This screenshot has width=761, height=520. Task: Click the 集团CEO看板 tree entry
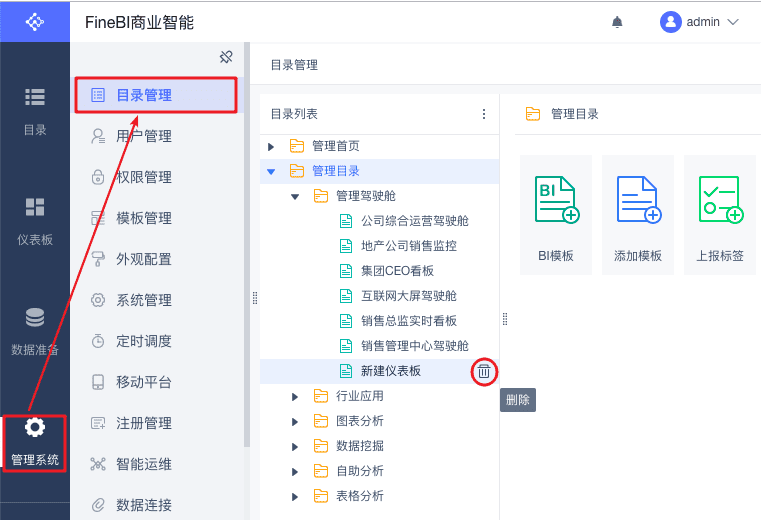click(x=397, y=271)
